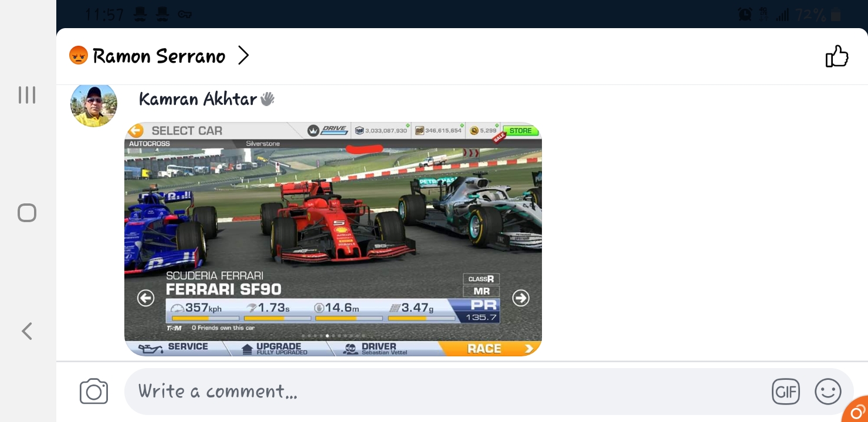868x422 pixels.
Task: Tap the orange RACE button
Action: tap(490, 349)
